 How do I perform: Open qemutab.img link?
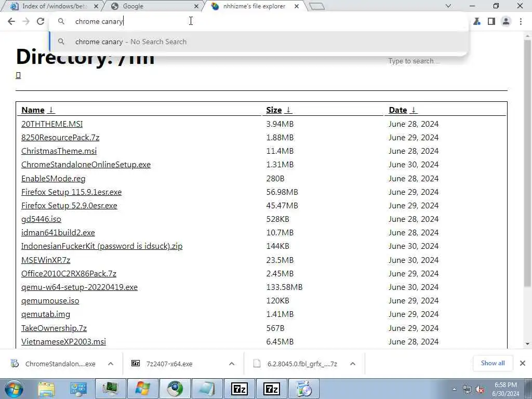pyautogui.click(x=46, y=314)
